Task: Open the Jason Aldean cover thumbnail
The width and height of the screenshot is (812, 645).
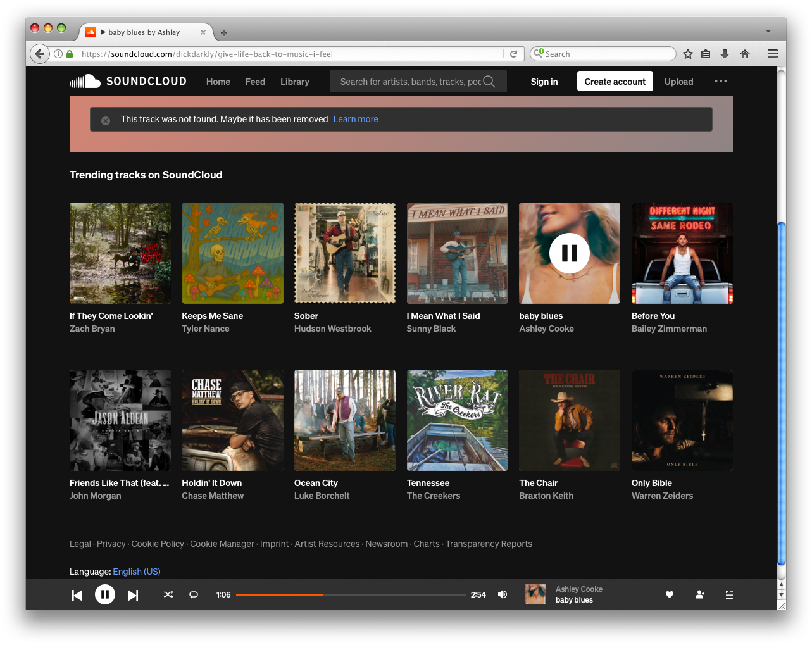Action: [120, 420]
